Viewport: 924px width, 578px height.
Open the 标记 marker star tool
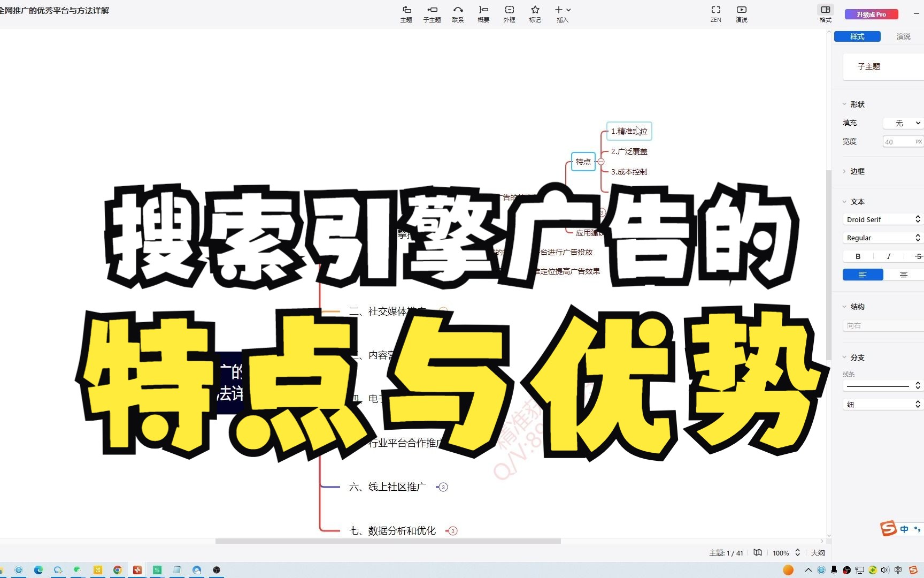[534, 13]
